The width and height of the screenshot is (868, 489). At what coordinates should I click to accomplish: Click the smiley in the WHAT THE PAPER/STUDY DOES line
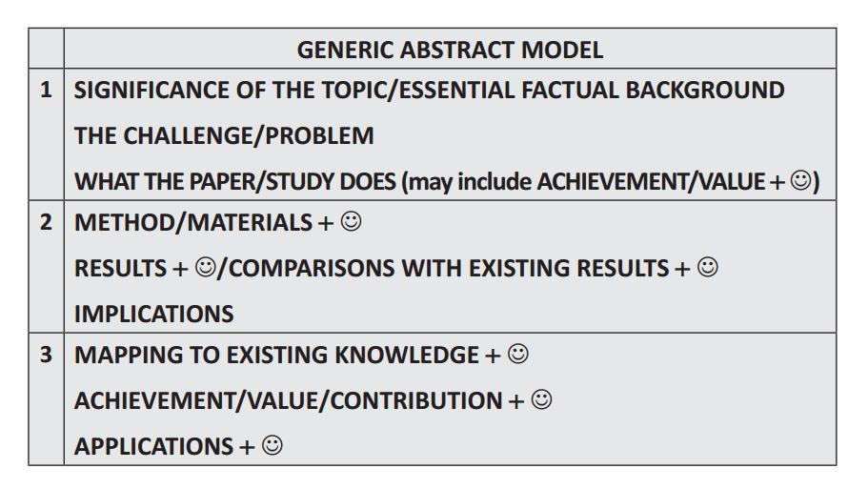(x=800, y=180)
